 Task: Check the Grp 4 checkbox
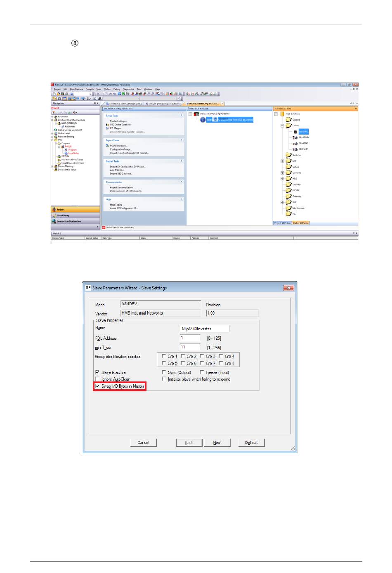coord(221,356)
